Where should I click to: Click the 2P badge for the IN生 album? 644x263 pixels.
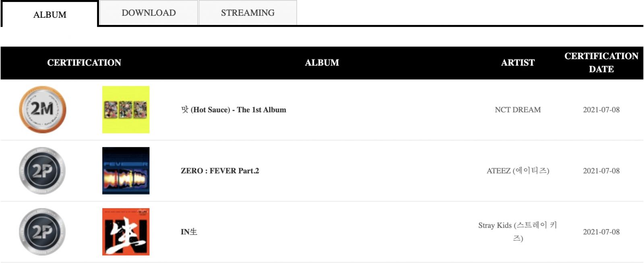tap(43, 232)
